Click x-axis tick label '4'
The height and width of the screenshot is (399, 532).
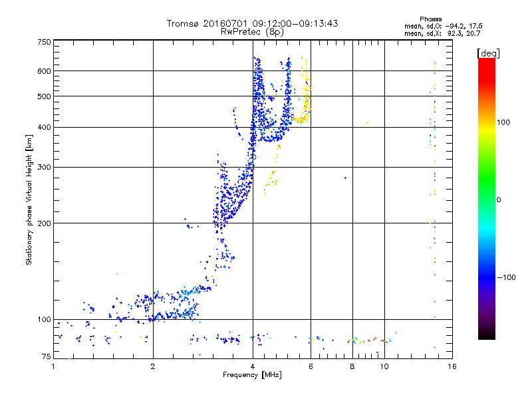tap(253, 366)
